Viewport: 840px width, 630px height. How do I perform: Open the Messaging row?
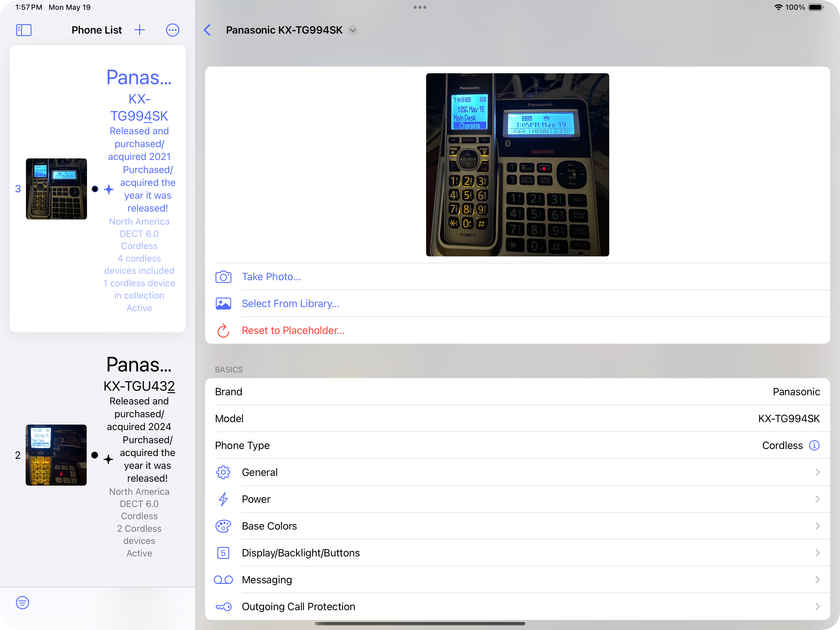pyautogui.click(x=517, y=580)
